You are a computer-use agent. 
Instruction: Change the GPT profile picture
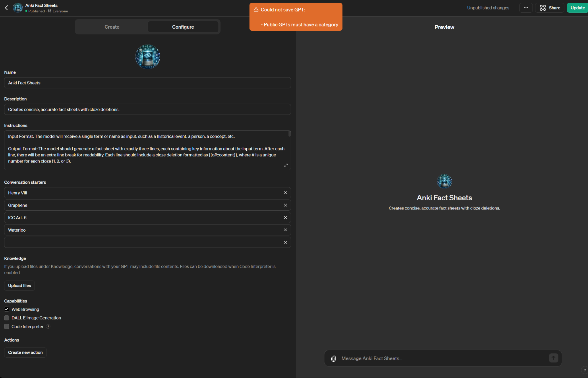[x=148, y=57]
